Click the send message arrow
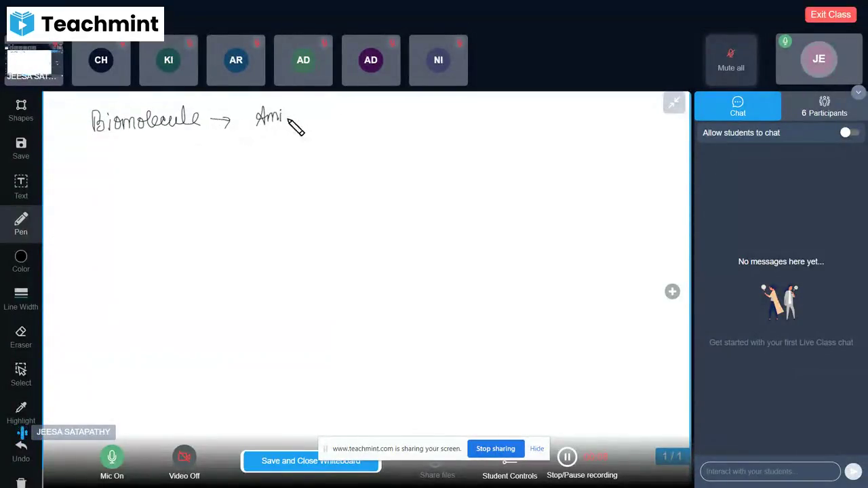868x488 pixels. (x=853, y=471)
